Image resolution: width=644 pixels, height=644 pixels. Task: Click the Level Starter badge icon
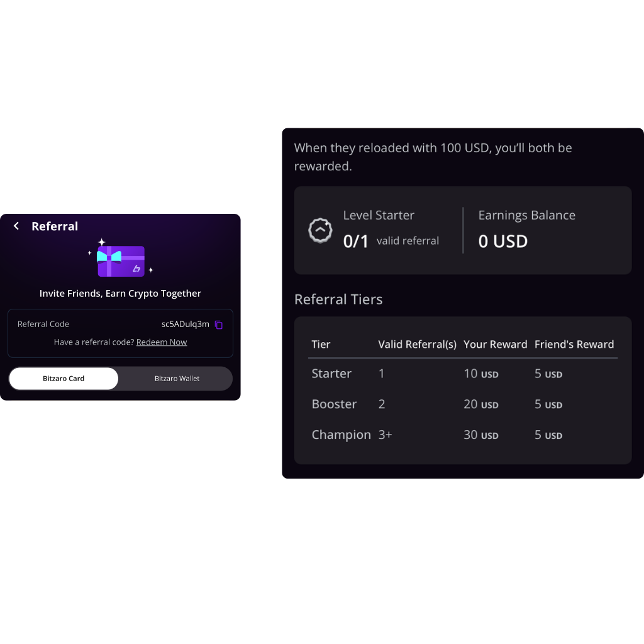[320, 231]
